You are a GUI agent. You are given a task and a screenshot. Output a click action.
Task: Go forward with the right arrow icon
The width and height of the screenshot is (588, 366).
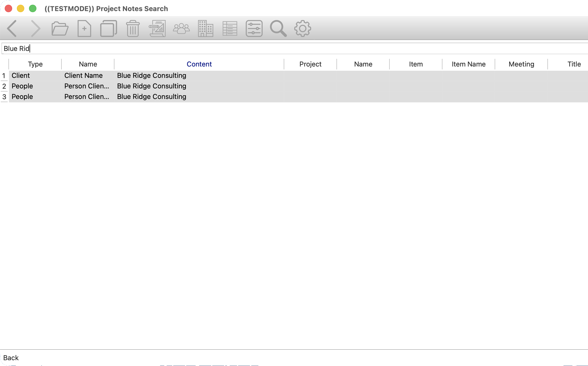point(36,28)
